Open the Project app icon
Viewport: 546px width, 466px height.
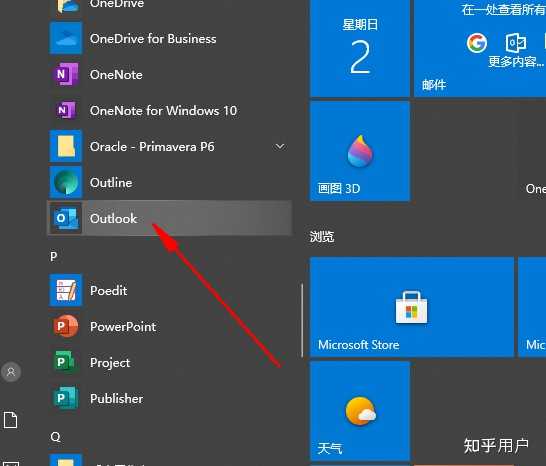65,362
